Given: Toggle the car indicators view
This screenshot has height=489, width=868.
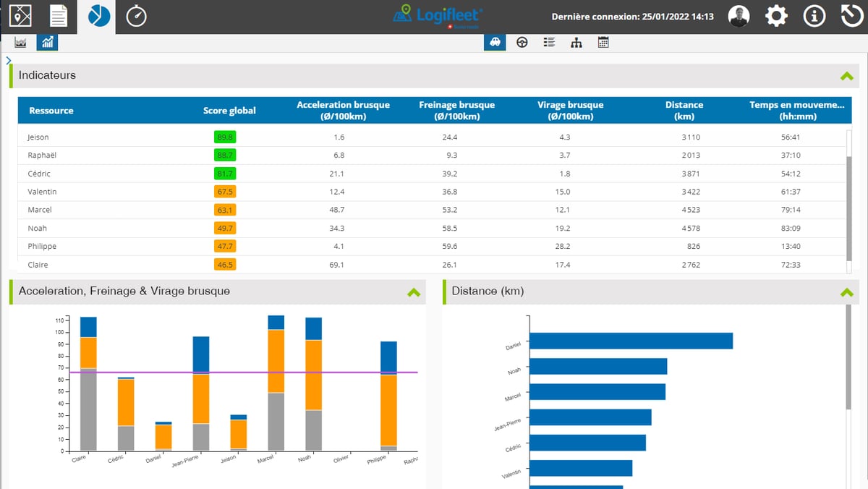Looking at the screenshot, I should pyautogui.click(x=495, y=42).
